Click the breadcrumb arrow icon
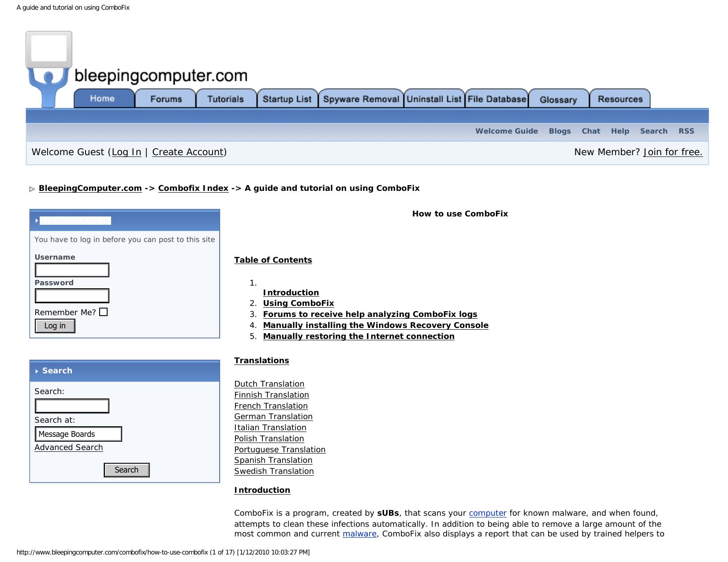Viewport: 728px width, 562px height. [32, 189]
